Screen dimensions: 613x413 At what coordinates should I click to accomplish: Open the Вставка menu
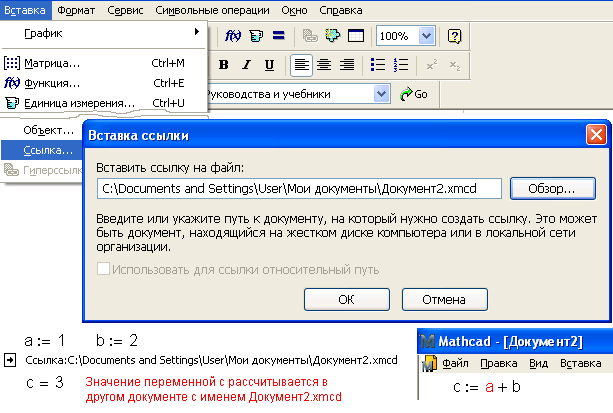pos(25,10)
